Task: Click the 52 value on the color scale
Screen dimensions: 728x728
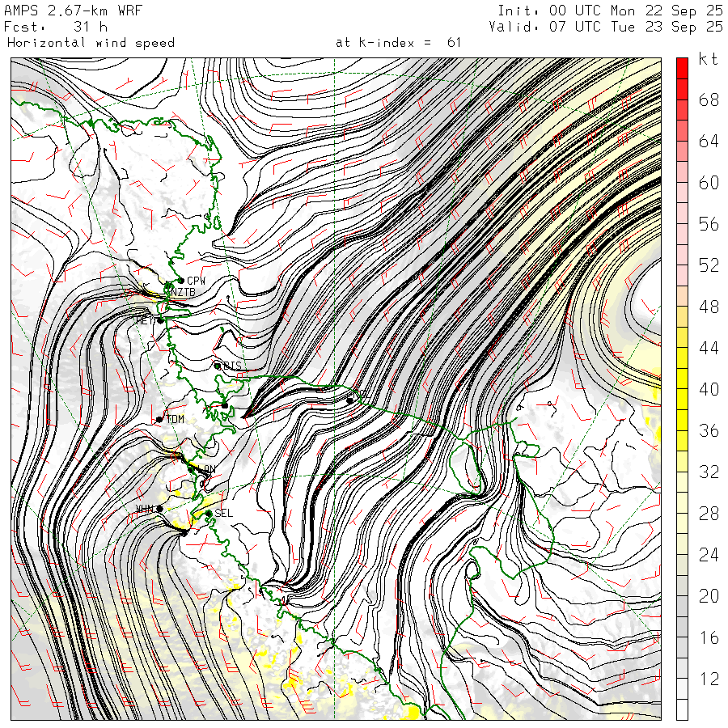Action: pos(709,265)
